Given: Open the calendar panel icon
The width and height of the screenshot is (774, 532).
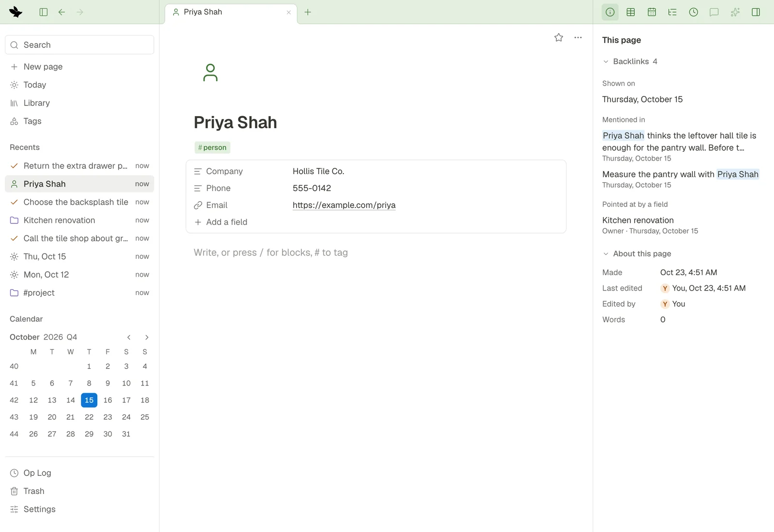Looking at the screenshot, I should (x=652, y=12).
